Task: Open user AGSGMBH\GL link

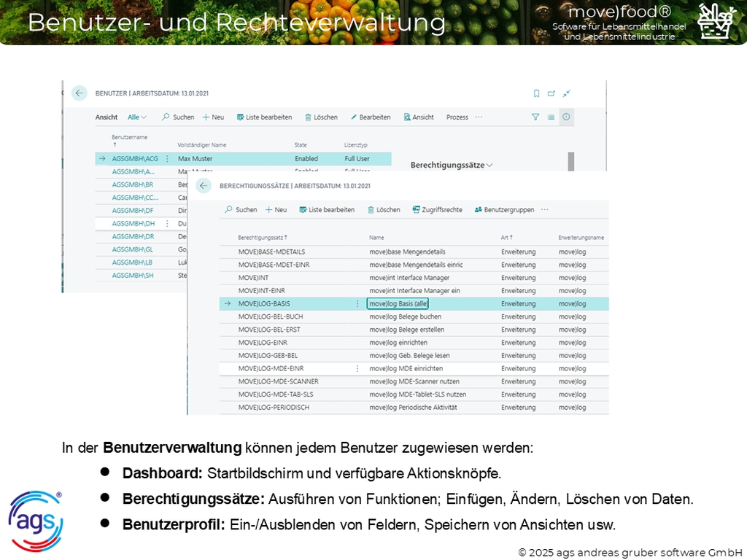Action: [133, 249]
